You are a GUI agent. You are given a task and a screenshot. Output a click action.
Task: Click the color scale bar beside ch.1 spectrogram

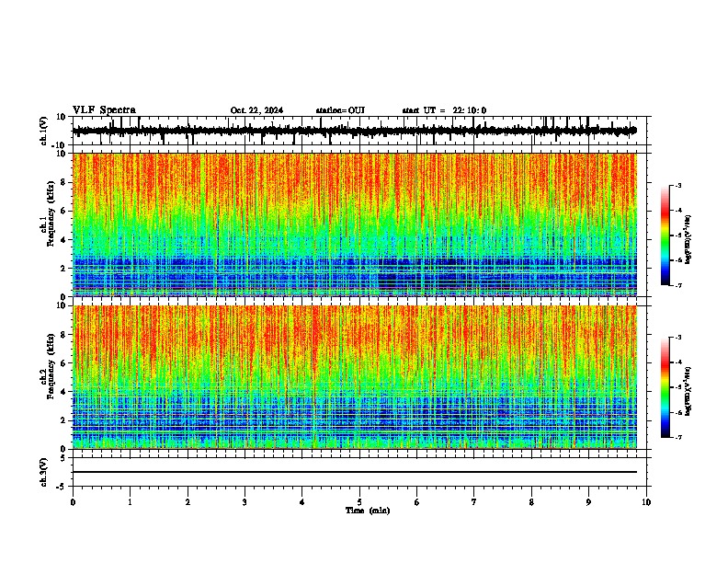click(x=665, y=236)
